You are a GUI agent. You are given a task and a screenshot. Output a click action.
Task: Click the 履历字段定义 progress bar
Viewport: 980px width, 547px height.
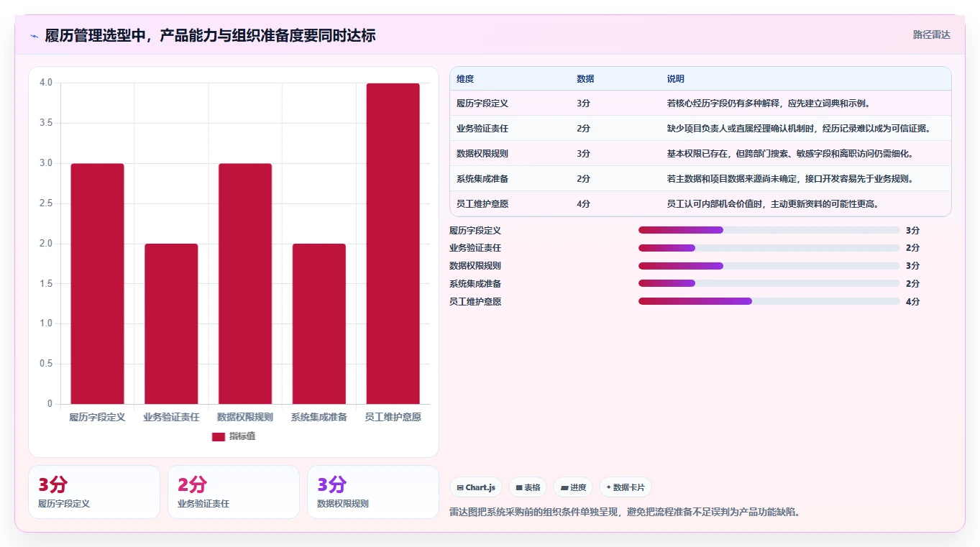769,230
